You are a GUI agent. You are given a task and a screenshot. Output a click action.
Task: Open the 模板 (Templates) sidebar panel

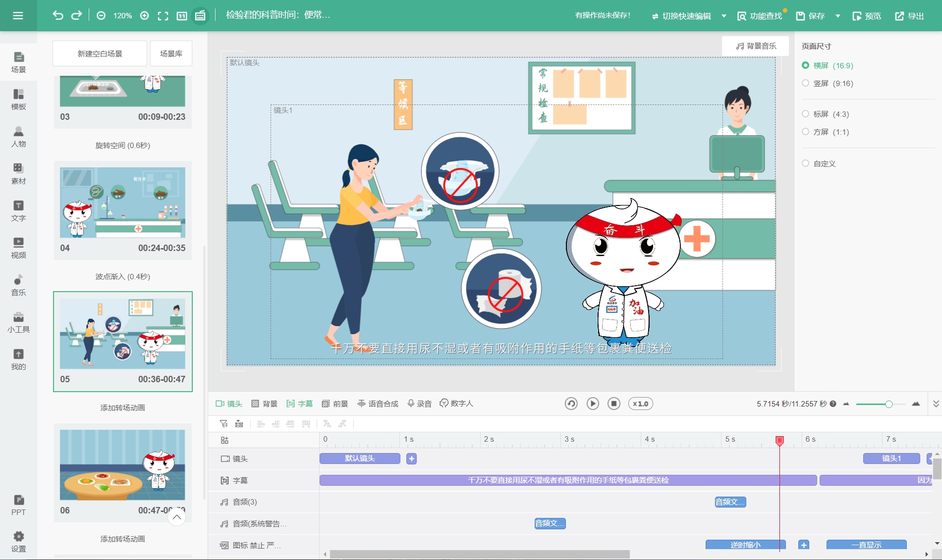pos(18,100)
